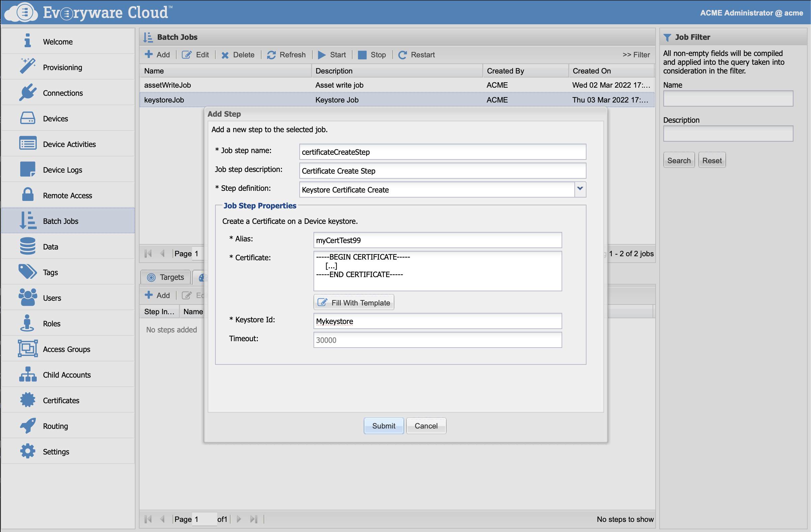The height and width of the screenshot is (532, 811).
Task: Reset the Job Filter fields
Action: click(712, 160)
